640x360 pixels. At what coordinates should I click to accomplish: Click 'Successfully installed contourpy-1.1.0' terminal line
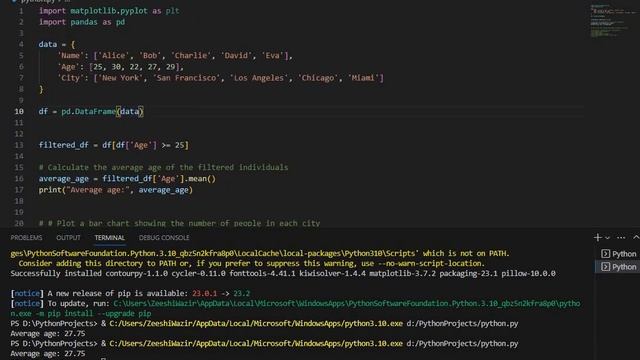(x=283, y=273)
